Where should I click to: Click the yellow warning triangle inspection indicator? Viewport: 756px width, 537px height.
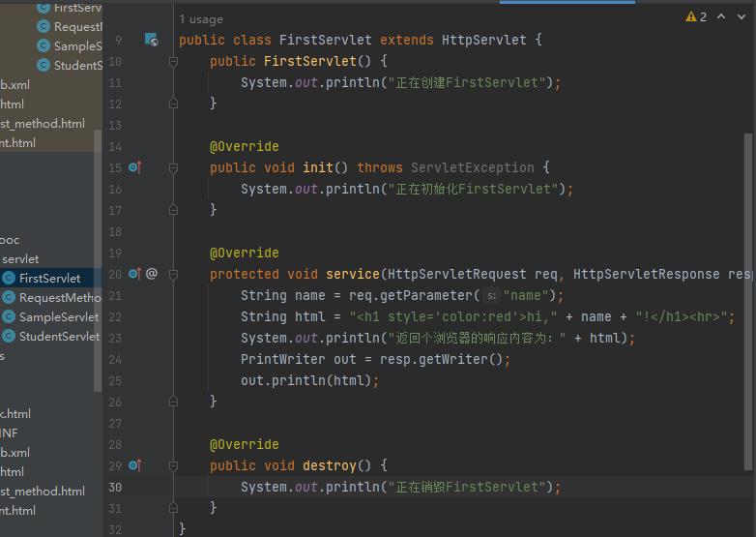pos(691,16)
